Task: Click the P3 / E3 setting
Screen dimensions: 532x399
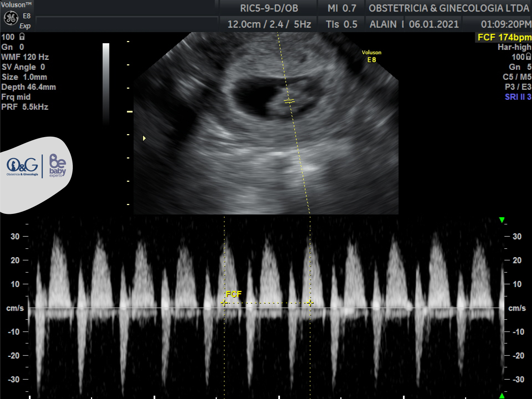Action: tap(518, 87)
